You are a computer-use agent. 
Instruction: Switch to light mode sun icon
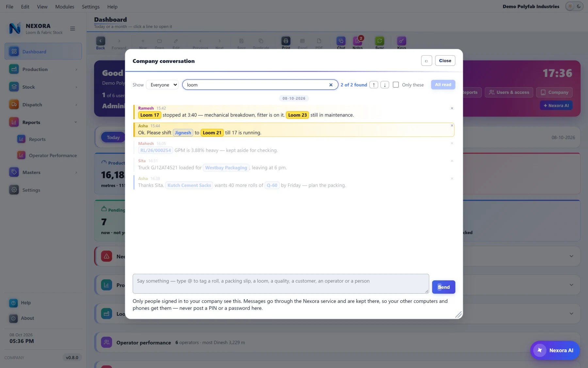(x=570, y=6)
